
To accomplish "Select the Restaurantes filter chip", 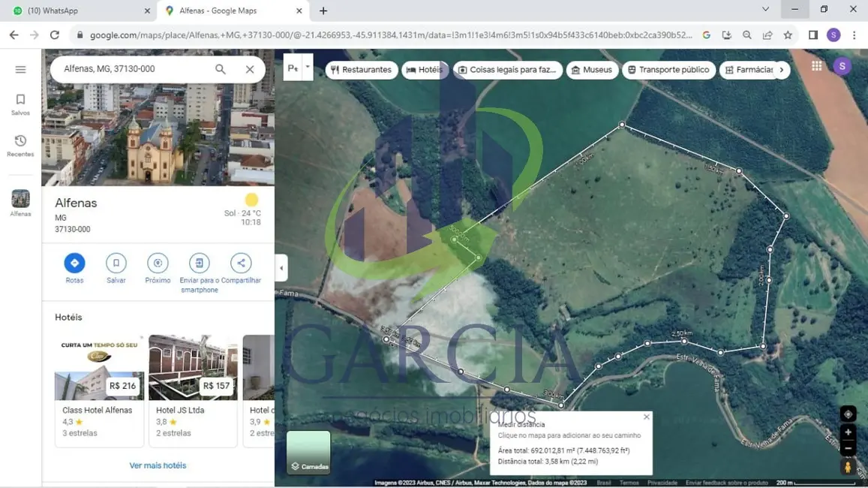I will 362,70.
